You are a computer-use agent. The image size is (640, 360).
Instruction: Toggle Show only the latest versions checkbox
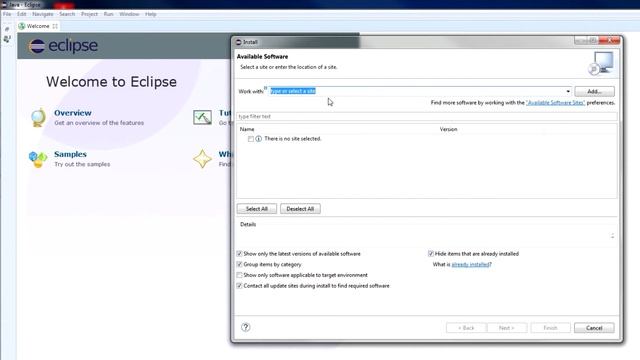(x=240, y=253)
